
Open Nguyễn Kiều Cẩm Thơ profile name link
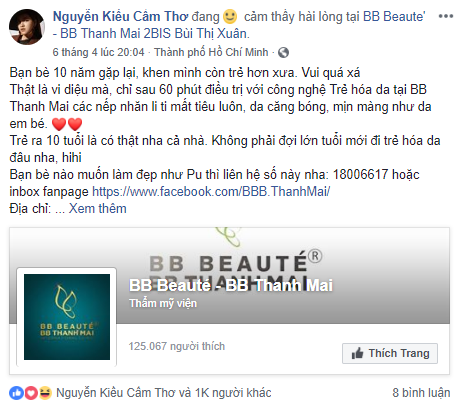[x=120, y=16]
